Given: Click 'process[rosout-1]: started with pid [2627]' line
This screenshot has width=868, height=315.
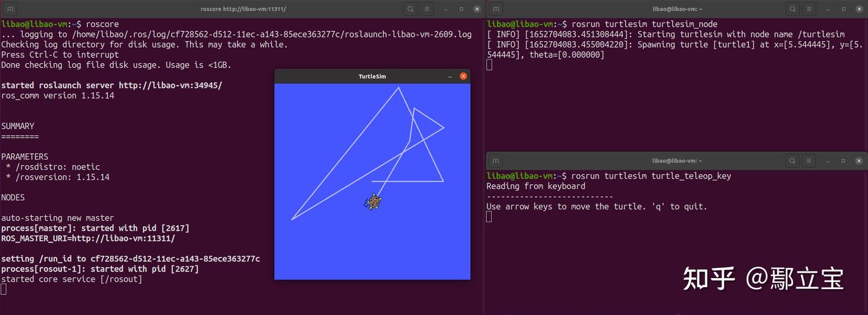Looking at the screenshot, I should pyautogui.click(x=100, y=269).
